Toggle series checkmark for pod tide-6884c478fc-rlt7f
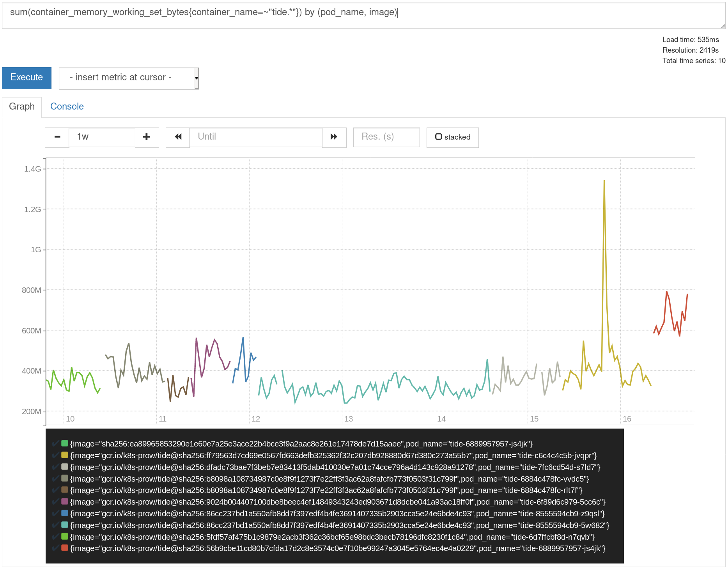This screenshot has height=567, width=728. (x=56, y=490)
